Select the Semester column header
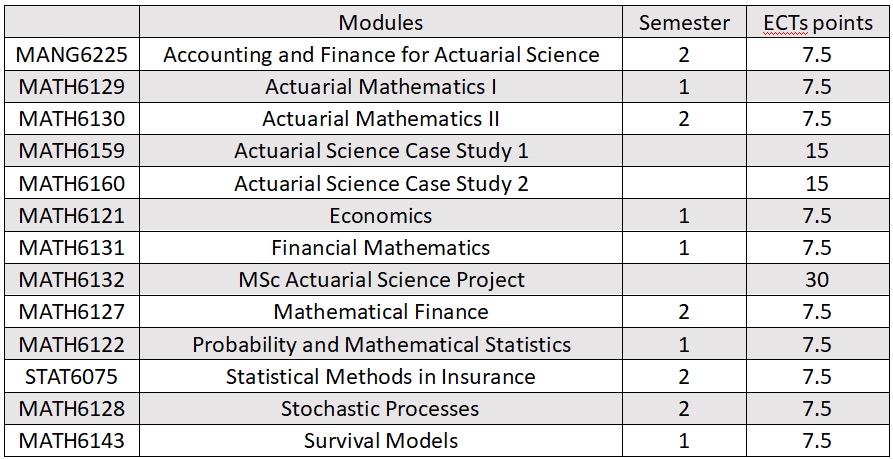The height and width of the screenshot is (459, 893). pos(684,22)
